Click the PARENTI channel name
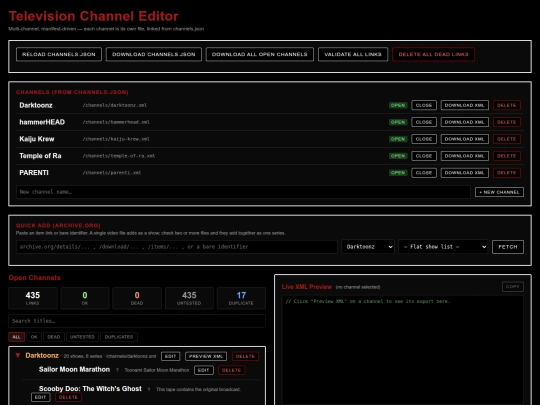 (x=34, y=173)
